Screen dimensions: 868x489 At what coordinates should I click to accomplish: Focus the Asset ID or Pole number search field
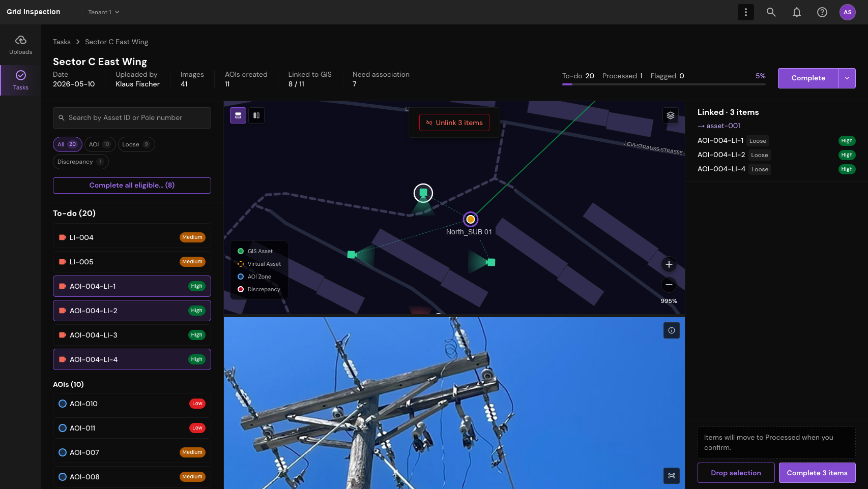click(132, 117)
